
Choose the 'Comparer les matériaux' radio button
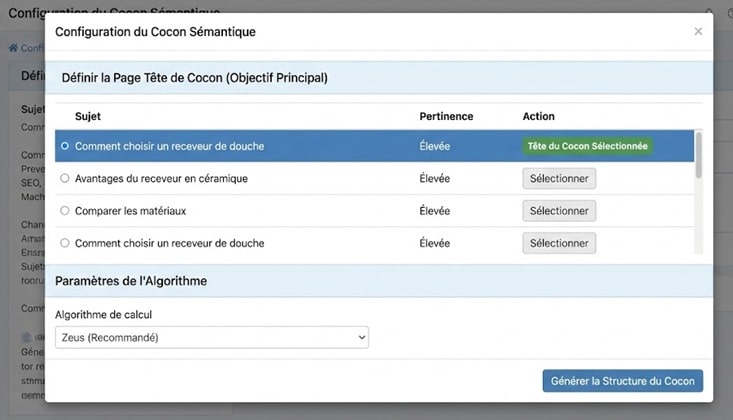tap(65, 211)
